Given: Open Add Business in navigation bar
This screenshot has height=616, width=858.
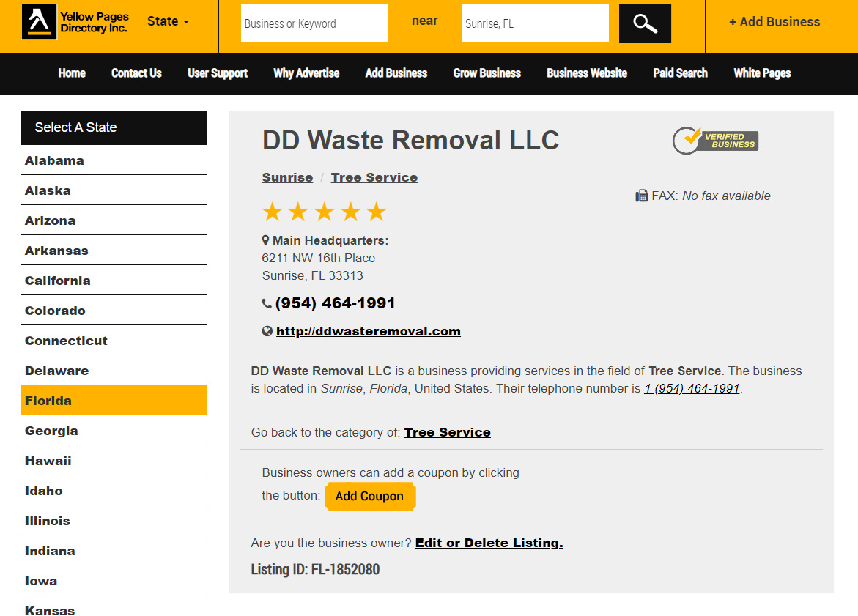Looking at the screenshot, I should (x=396, y=73).
